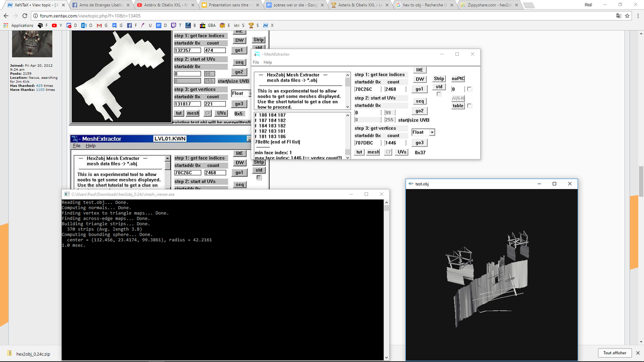The image size is (644, 362).
Task: Click the DW button in MeshExtractor
Action: click(420, 79)
